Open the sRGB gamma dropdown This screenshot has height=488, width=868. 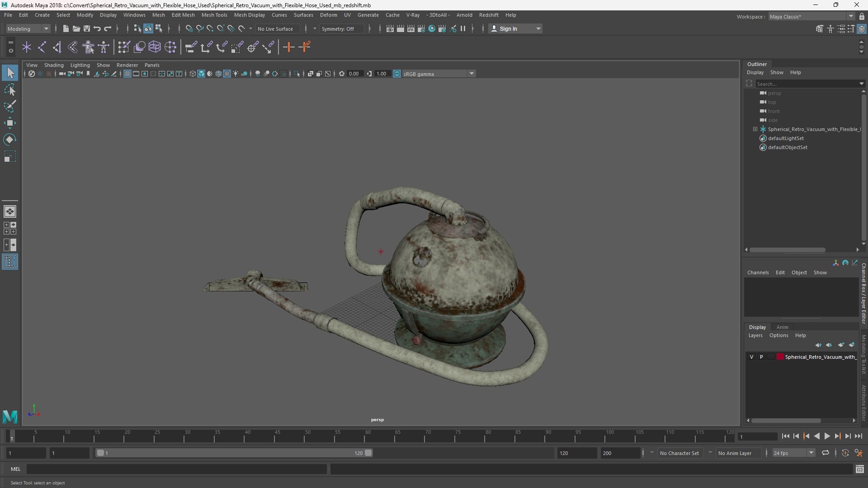[439, 74]
